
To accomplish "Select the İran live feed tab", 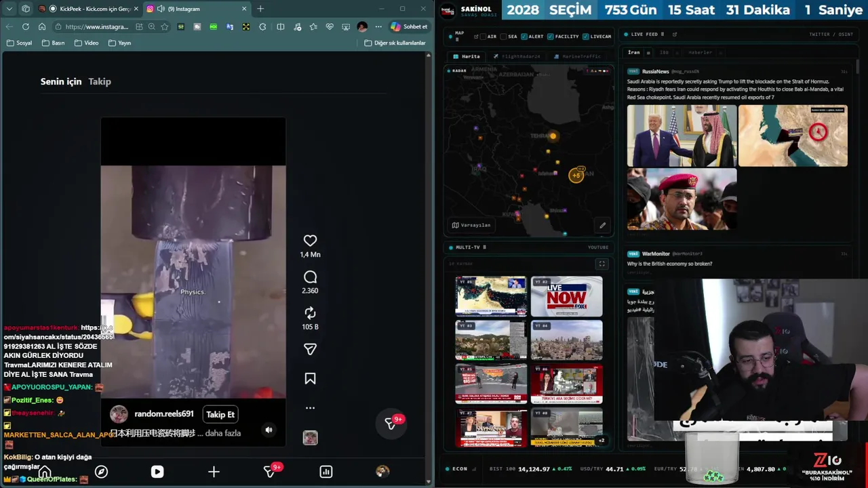I will pyautogui.click(x=633, y=52).
